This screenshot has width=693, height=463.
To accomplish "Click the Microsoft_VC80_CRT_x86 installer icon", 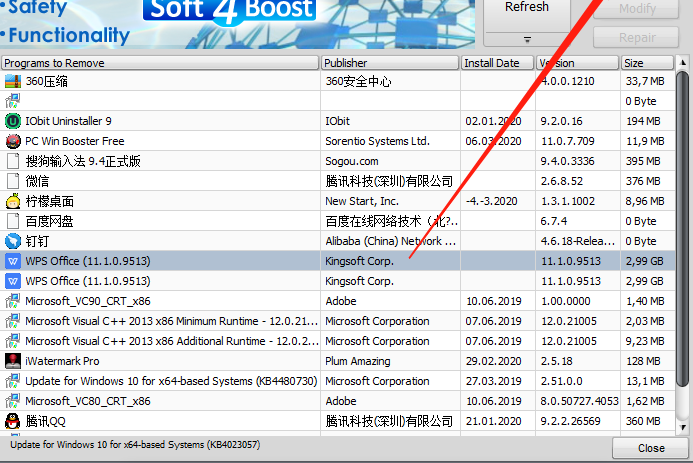I will point(13,401).
